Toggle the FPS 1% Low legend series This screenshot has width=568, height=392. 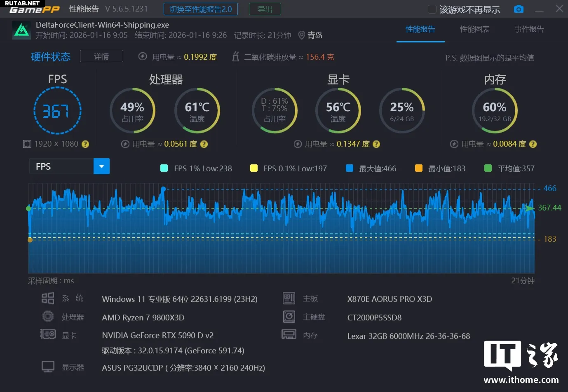[x=164, y=168]
